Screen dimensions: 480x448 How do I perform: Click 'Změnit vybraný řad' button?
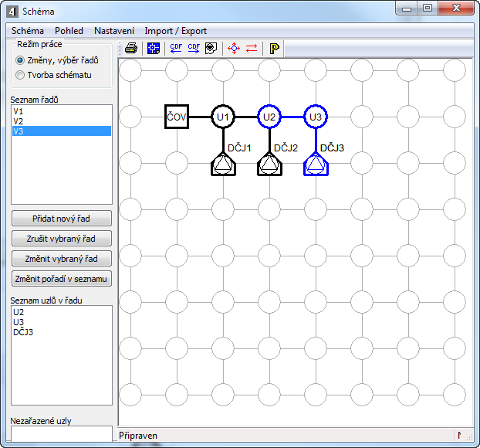point(62,259)
